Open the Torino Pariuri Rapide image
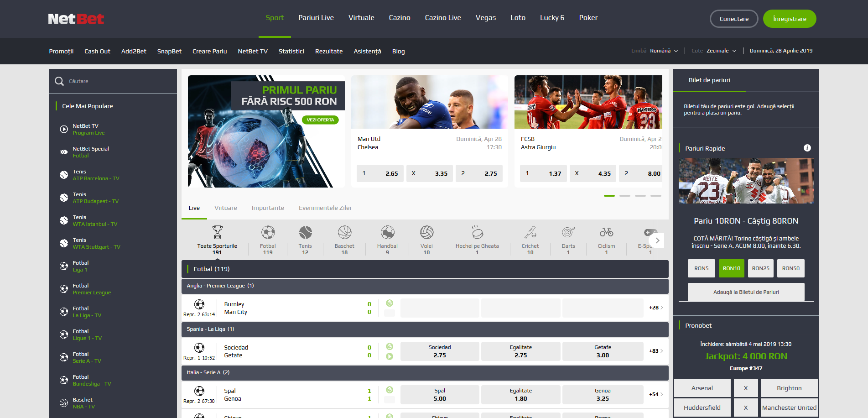This screenshot has height=418, width=868. point(746,181)
